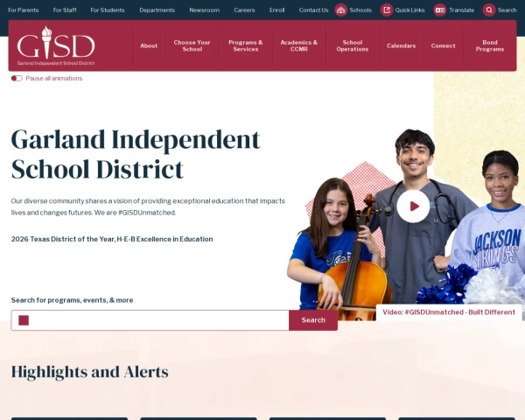Click Highlights and Alerts heading
This screenshot has height=420, width=525.
(x=90, y=372)
